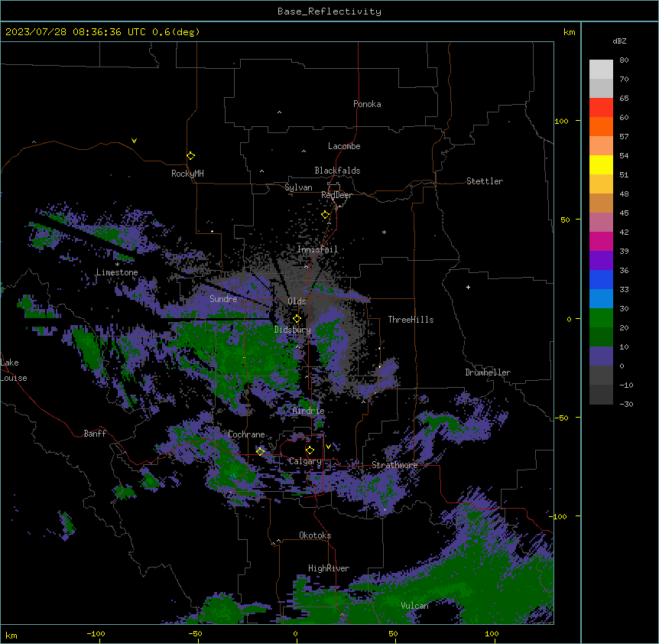Image resolution: width=659 pixels, height=644 pixels.
Task: Click the RedDeer city label
Action: (336, 195)
